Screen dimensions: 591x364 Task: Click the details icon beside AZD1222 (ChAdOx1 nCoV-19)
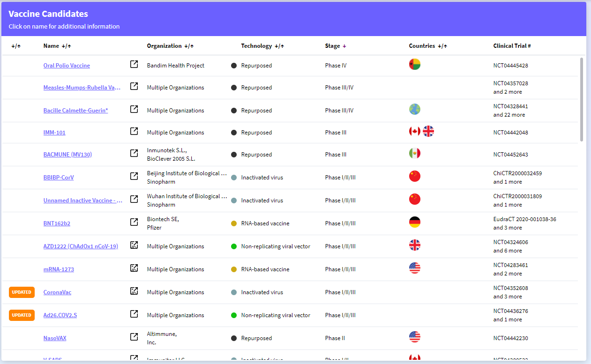tap(134, 245)
